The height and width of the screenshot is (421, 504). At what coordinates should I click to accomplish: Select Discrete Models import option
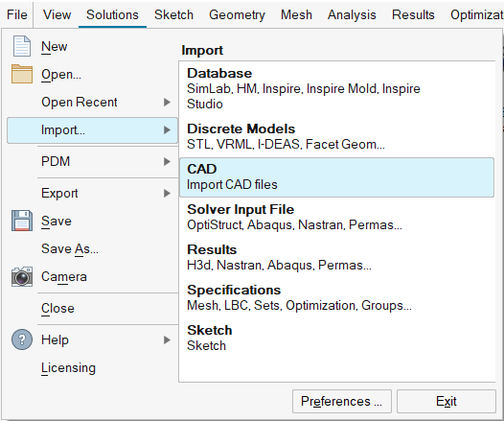pyautogui.click(x=336, y=136)
